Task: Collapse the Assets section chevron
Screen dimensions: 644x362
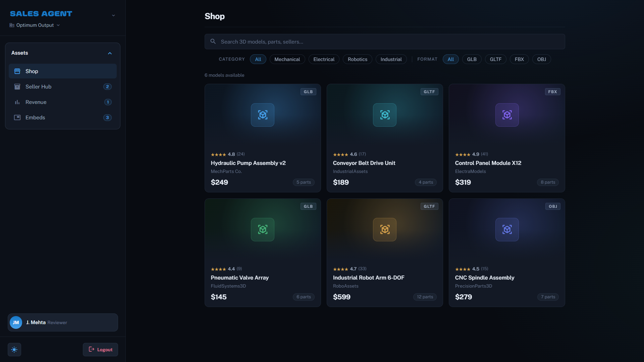Action: [110, 53]
